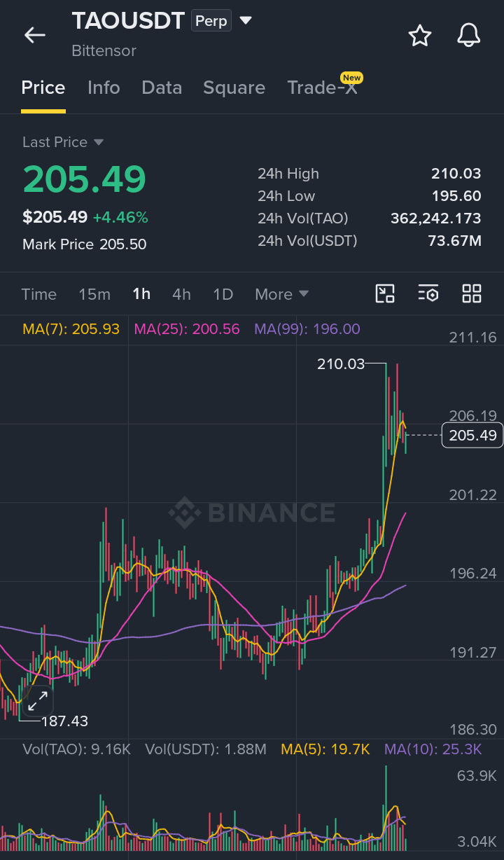Tap the +4.46% price change
The height and width of the screenshot is (860, 504).
click(x=120, y=218)
